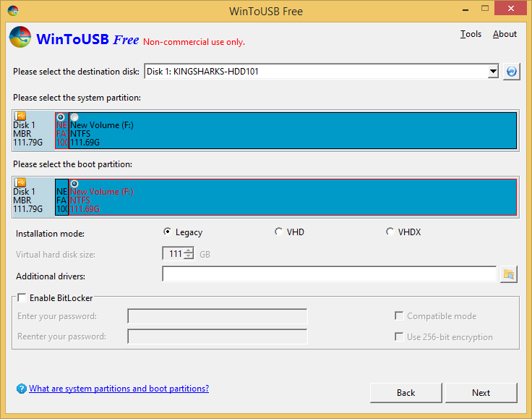
Task: Open the Tools menu
Action: tap(471, 34)
